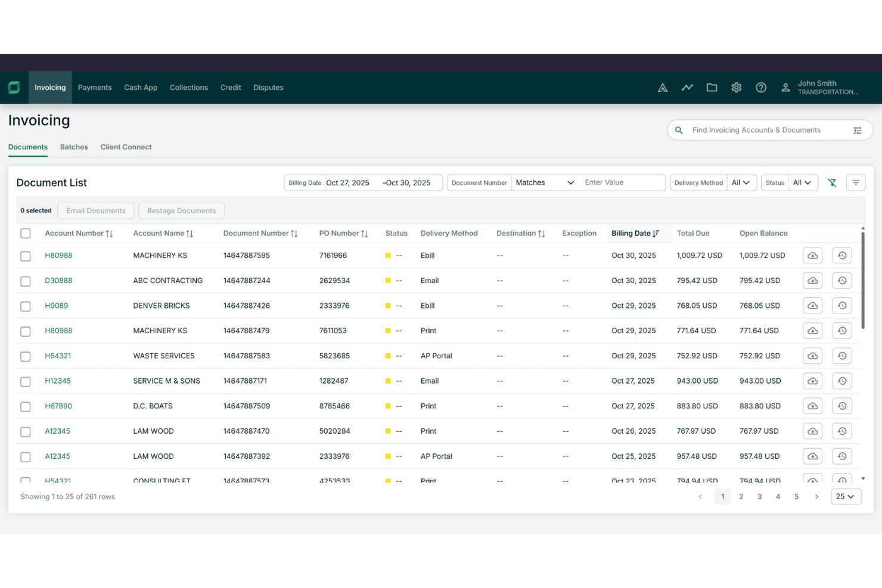Image resolution: width=882 pixels, height=588 pixels.
Task: Click the Restage Documents button
Action: (x=181, y=211)
